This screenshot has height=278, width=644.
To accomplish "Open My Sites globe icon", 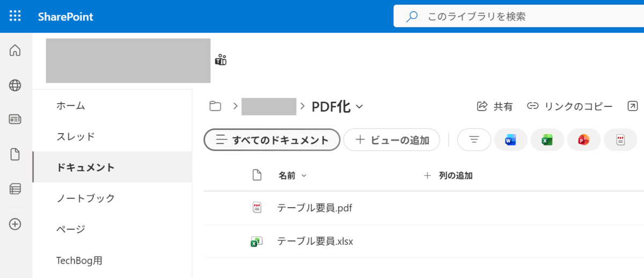I will click(x=15, y=85).
